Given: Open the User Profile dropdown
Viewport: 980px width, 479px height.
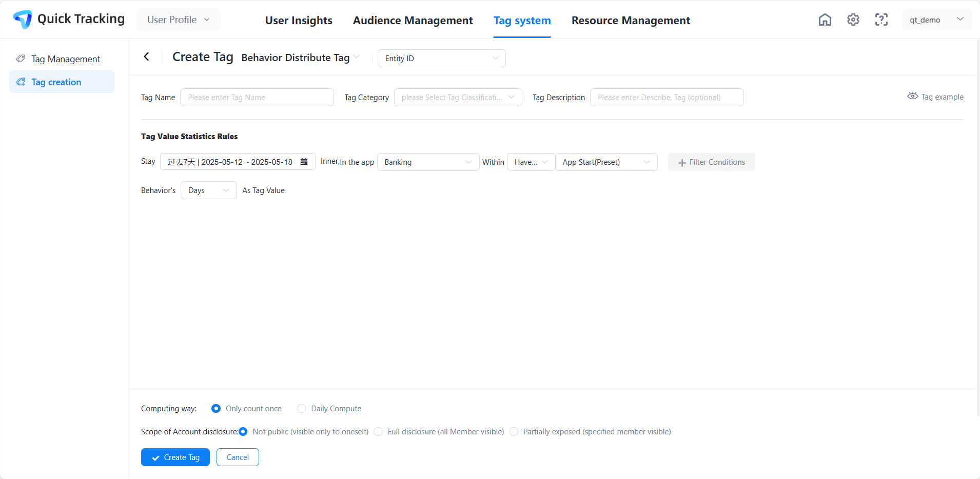Looking at the screenshot, I should (x=179, y=20).
